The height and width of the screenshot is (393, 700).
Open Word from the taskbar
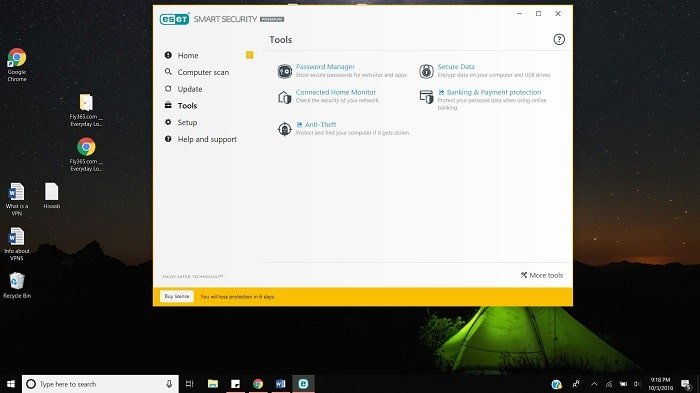pyautogui.click(x=280, y=384)
